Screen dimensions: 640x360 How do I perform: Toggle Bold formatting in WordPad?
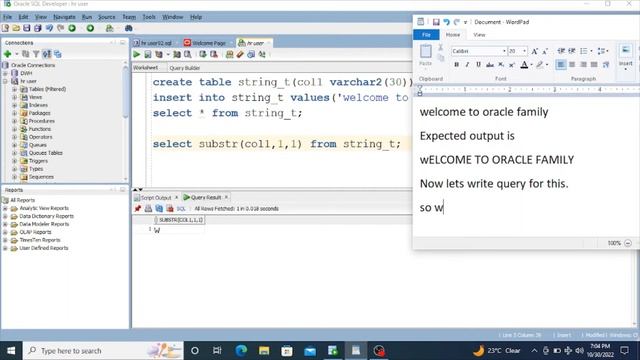457,64
